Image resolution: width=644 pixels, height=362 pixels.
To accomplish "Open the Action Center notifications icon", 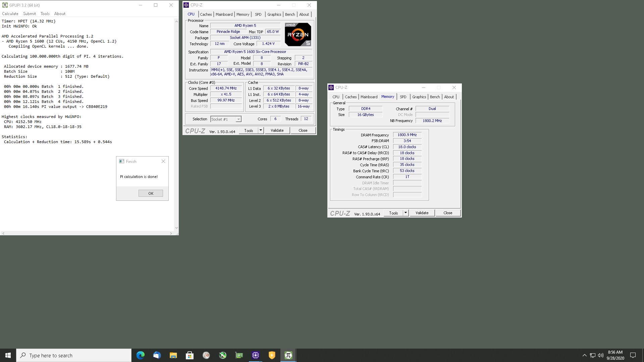I will [x=633, y=355].
